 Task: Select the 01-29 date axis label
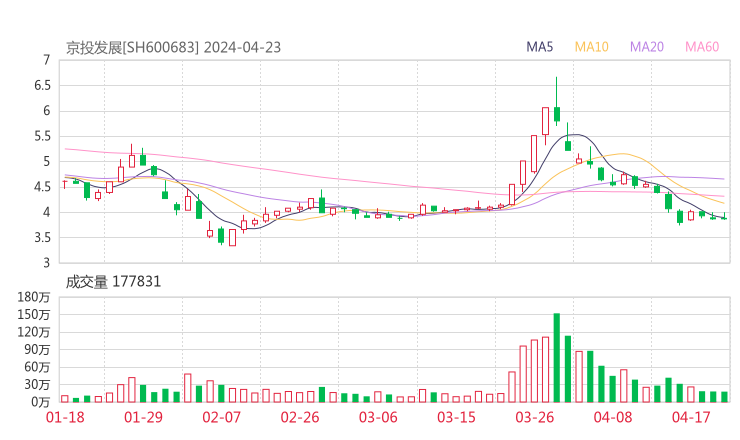tap(143, 417)
